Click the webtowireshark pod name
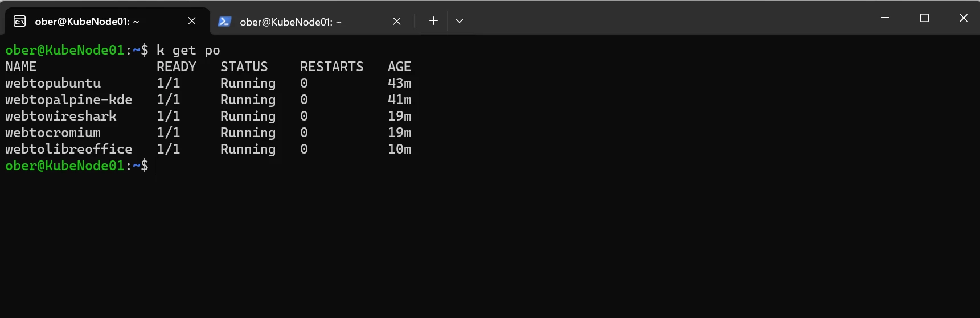This screenshot has height=318, width=980. pos(61,116)
